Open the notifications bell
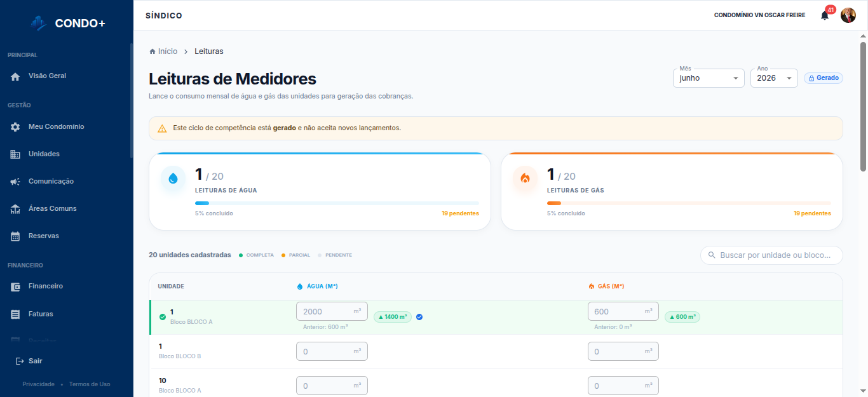This screenshot has width=868, height=397. 825,15
